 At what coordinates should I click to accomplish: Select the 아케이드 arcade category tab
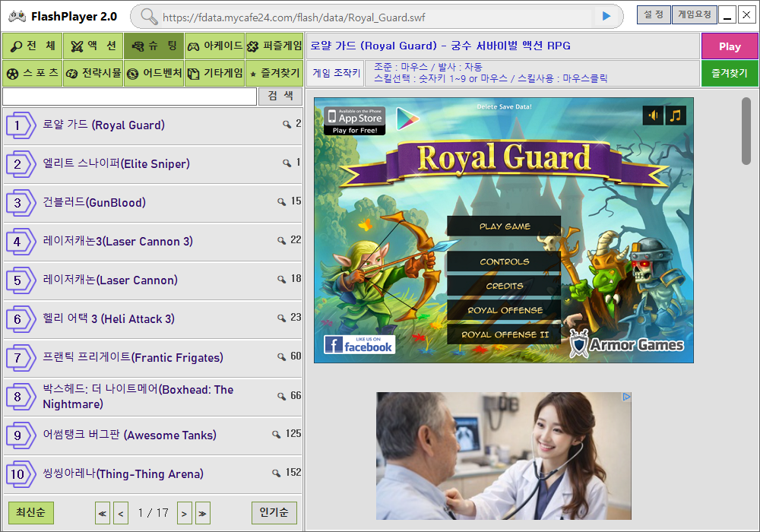tap(215, 46)
